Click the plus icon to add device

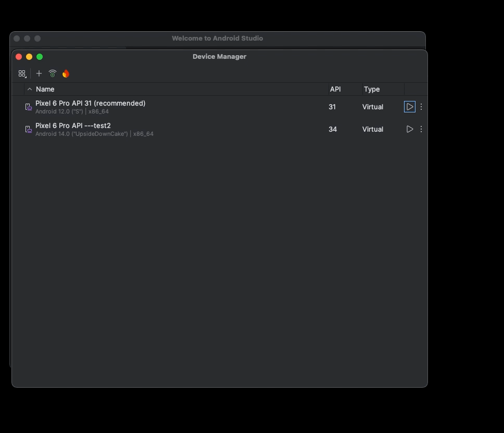tap(39, 73)
